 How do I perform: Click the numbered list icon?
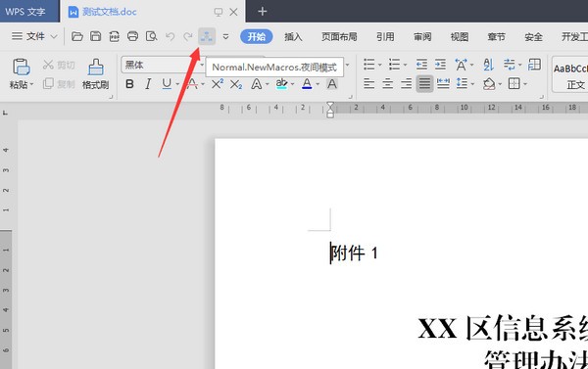coord(394,65)
